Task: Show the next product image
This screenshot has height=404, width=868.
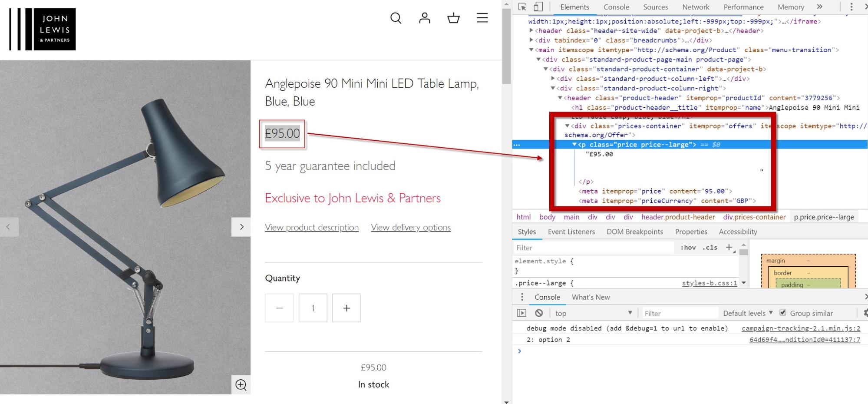Action: coord(241,227)
